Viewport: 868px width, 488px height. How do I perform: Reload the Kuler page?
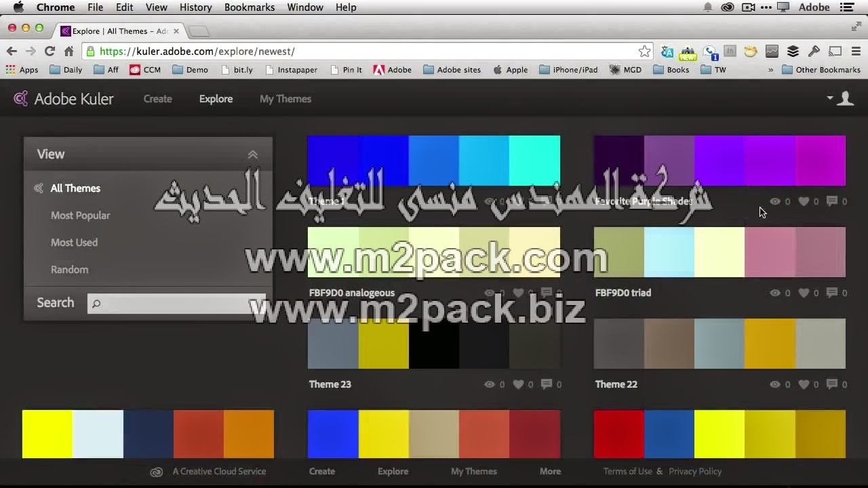pos(50,52)
